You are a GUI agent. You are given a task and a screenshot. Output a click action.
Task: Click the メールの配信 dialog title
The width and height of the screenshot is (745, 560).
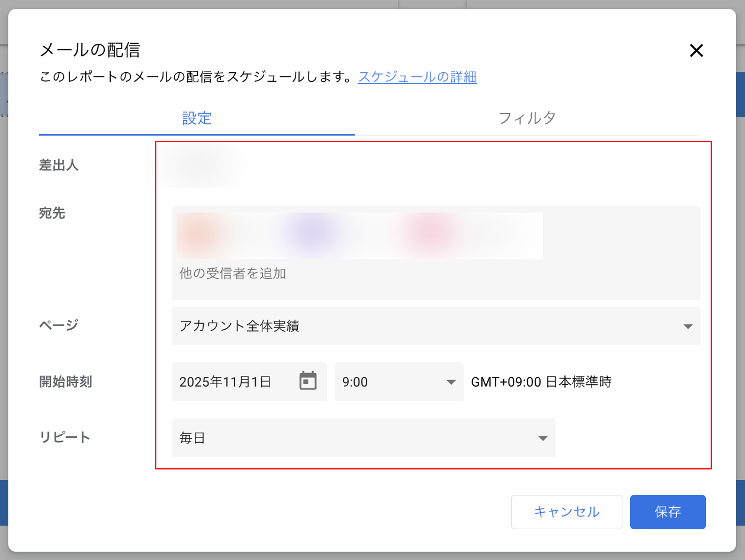[x=89, y=50]
